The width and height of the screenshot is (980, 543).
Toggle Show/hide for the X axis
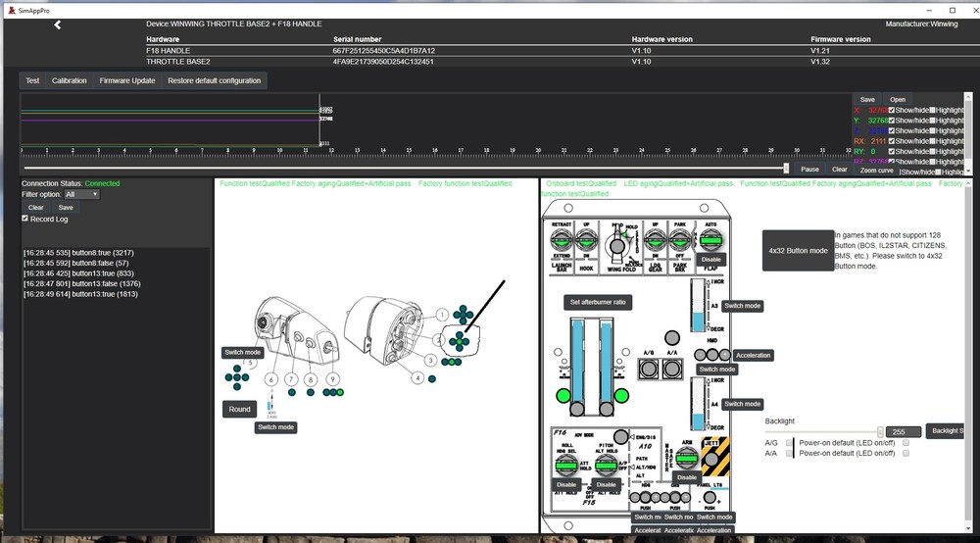coord(892,110)
